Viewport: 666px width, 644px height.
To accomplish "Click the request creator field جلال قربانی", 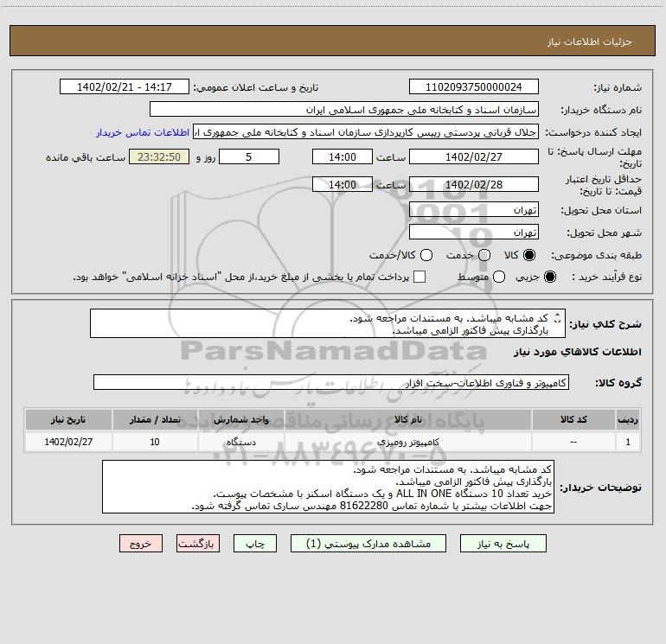I will pos(366,132).
